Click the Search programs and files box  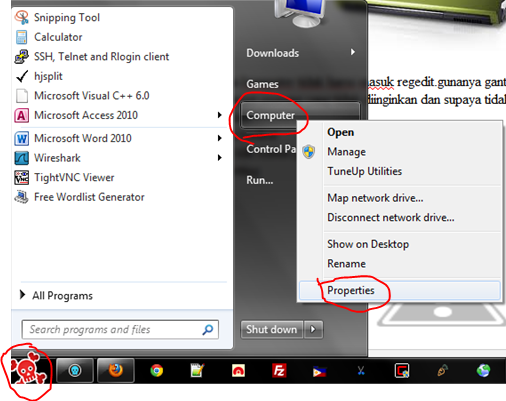120,330
